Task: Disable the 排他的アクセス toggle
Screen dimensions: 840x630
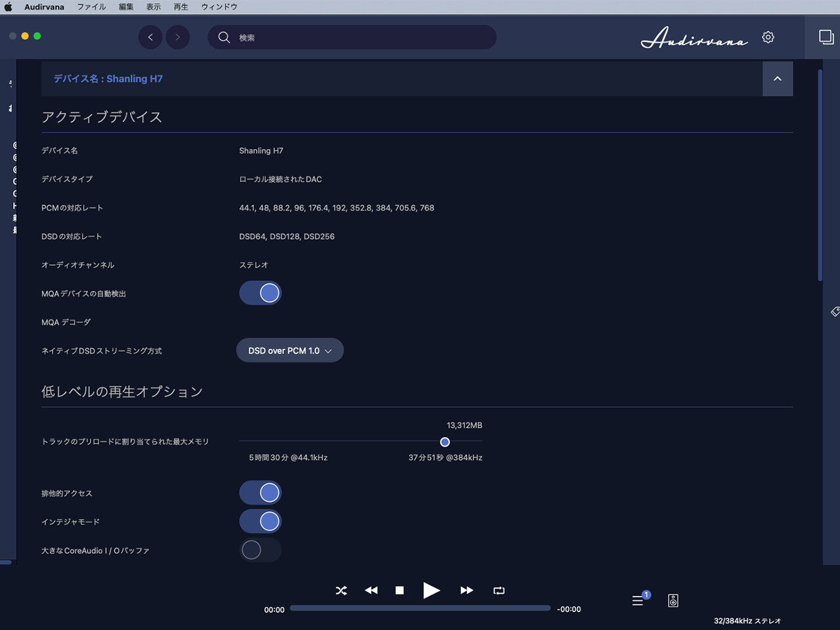Action: [261, 493]
